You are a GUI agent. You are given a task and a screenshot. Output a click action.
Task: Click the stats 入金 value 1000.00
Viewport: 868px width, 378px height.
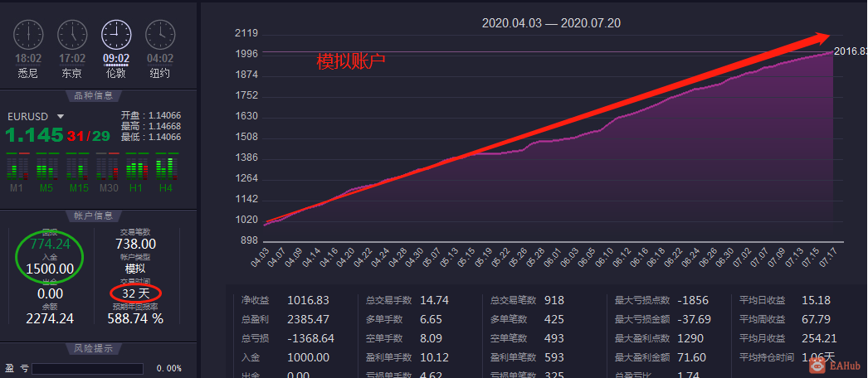tap(308, 357)
